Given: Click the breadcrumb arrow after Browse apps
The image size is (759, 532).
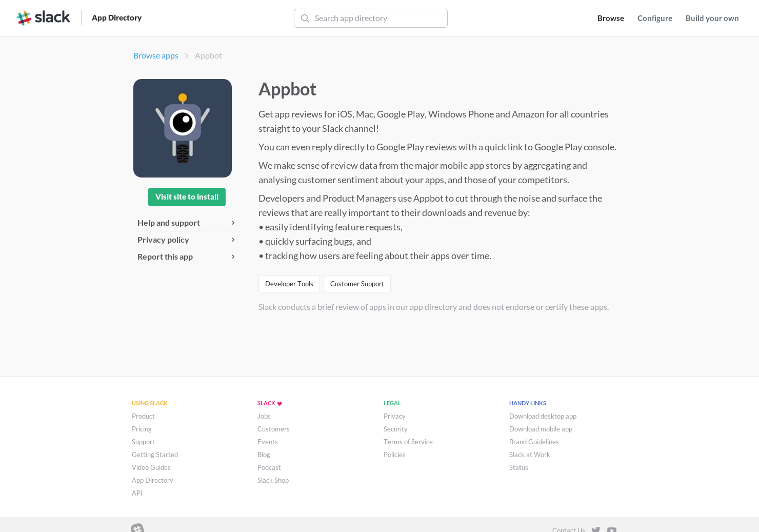Looking at the screenshot, I should [x=187, y=55].
